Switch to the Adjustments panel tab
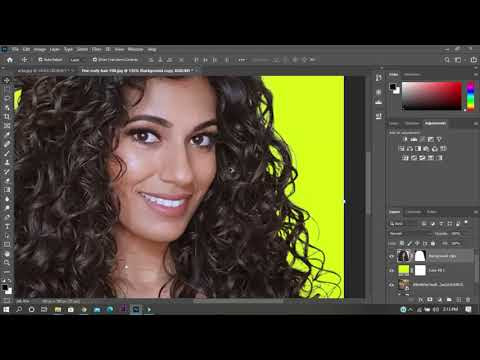480x360 pixels. tap(435, 123)
